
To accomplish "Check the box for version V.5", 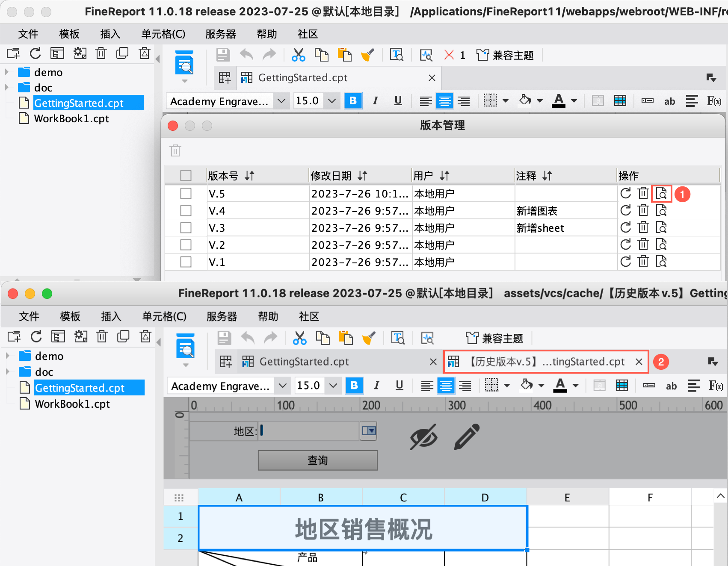I will click(x=186, y=194).
